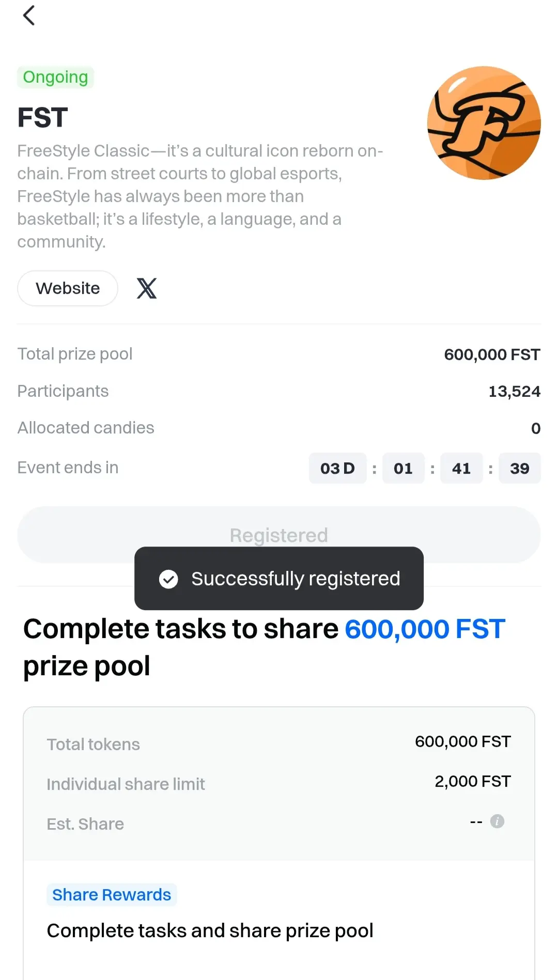The width and height of the screenshot is (558, 980).
Task: Open the X (Twitter) social icon
Action: (147, 288)
